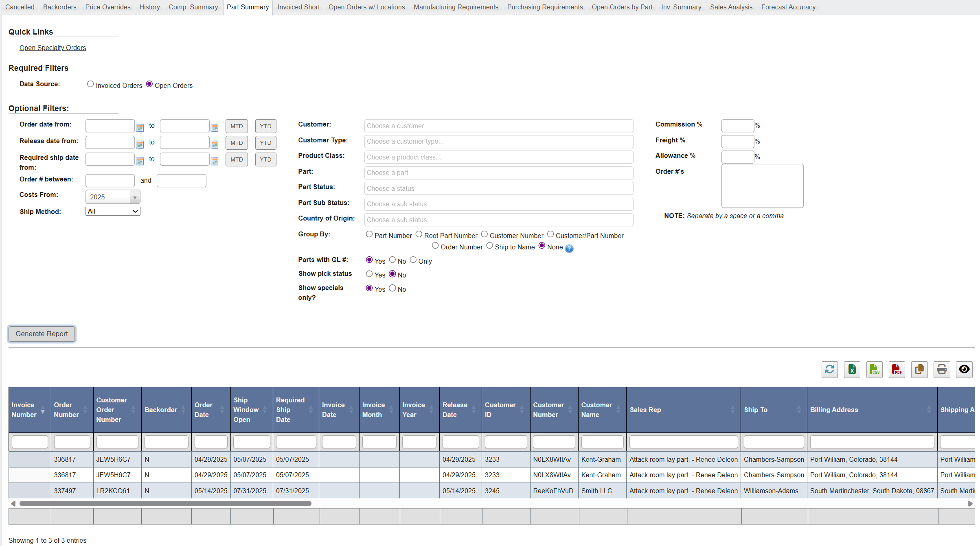This screenshot has width=980, height=546.
Task: Expand the Costs From year selector
Action: click(x=135, y=197)
